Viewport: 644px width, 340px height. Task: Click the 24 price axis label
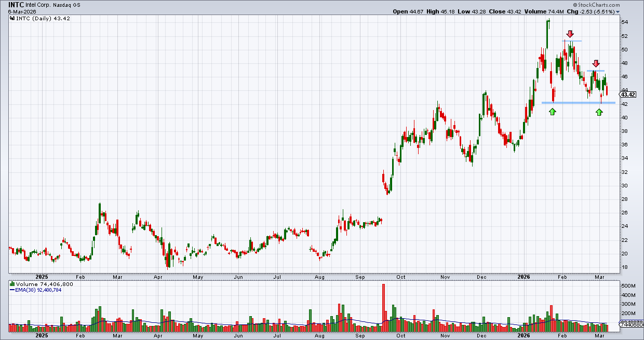click(625, 226)
